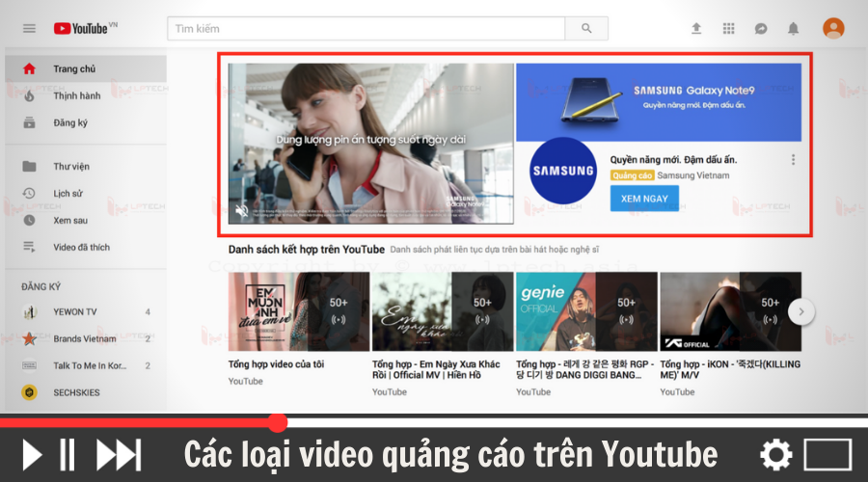The image size is (868, 482).
Task: Select Trang chủ in sidebar
Action: 86,68
